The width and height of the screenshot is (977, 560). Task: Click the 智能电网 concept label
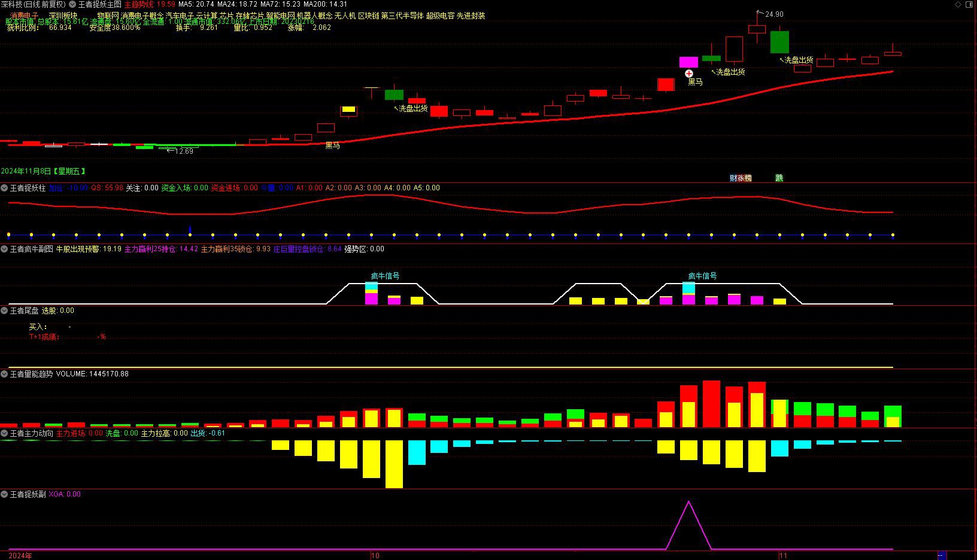tap(280, 16)
